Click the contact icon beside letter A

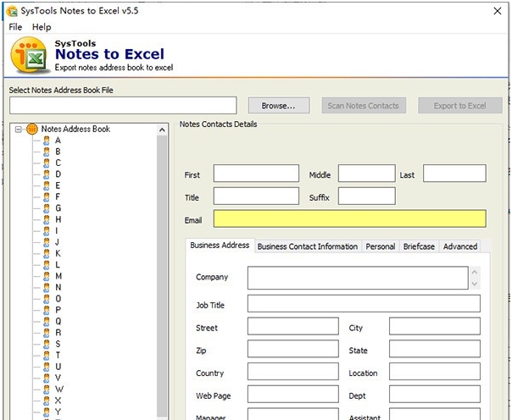47,141
